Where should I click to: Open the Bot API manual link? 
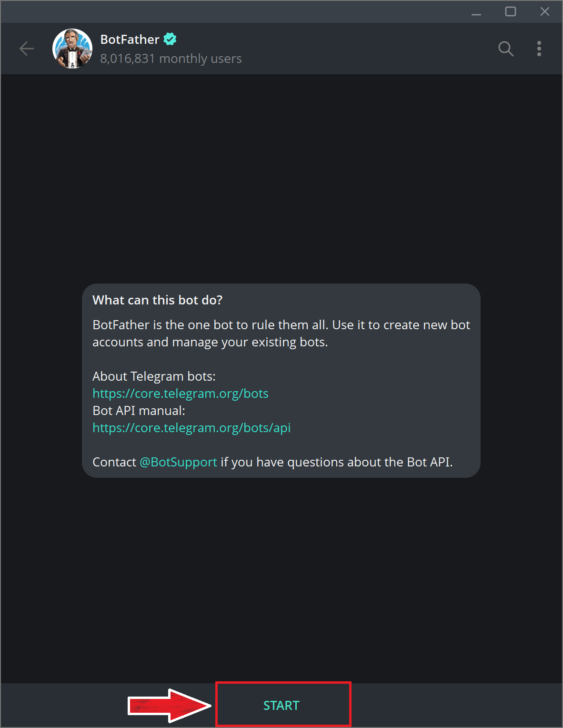(191, 428)
